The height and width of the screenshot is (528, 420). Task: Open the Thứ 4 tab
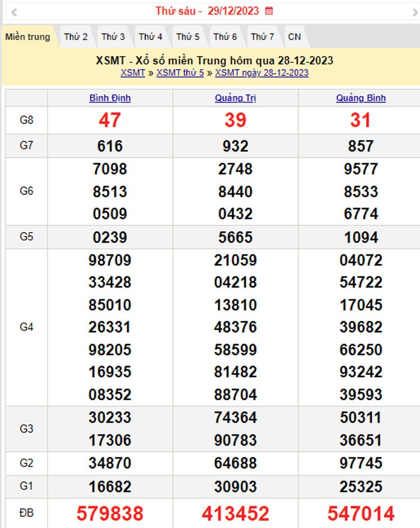[151, 37]
